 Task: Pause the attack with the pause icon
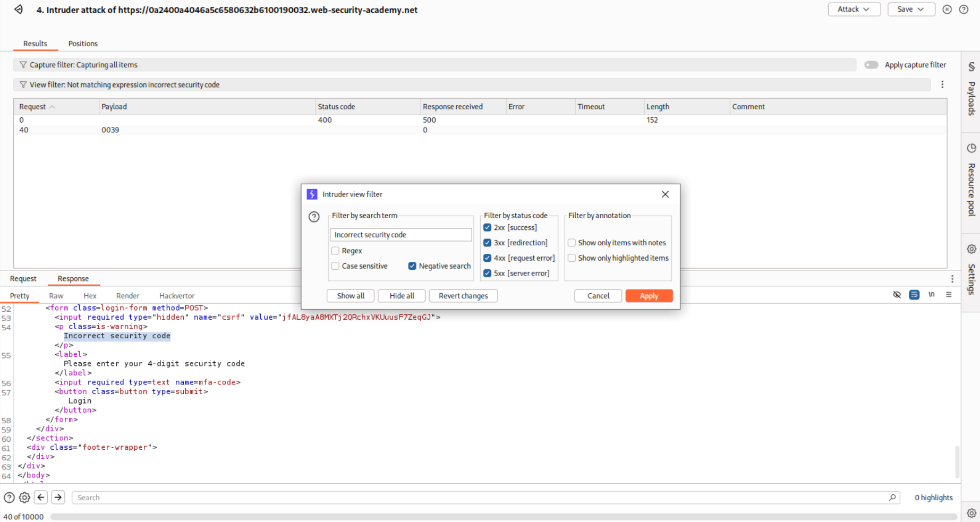(x=947, y=10)
